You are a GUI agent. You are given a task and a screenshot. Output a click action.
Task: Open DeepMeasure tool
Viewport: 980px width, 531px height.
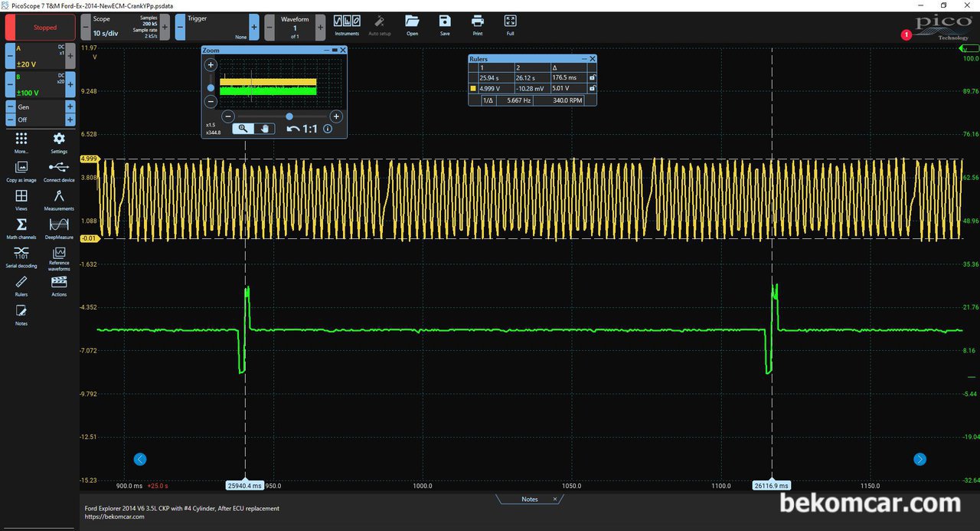pyautogui.click(x=59, y=228)
